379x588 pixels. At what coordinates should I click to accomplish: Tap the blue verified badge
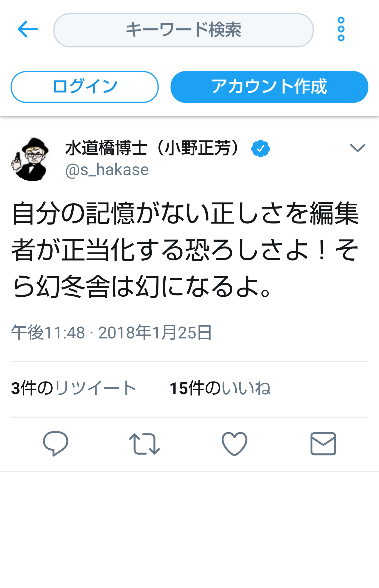[x=260, y=149]
